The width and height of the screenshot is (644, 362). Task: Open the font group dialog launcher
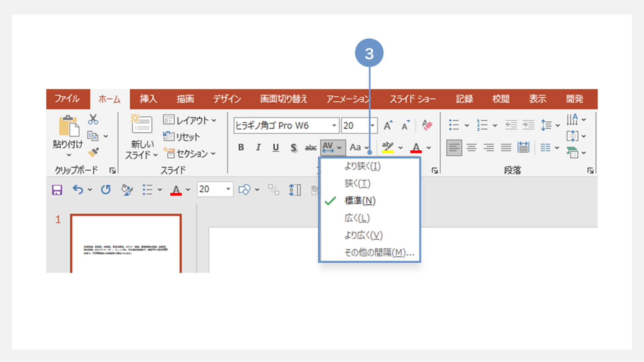[x=435, y=170]
